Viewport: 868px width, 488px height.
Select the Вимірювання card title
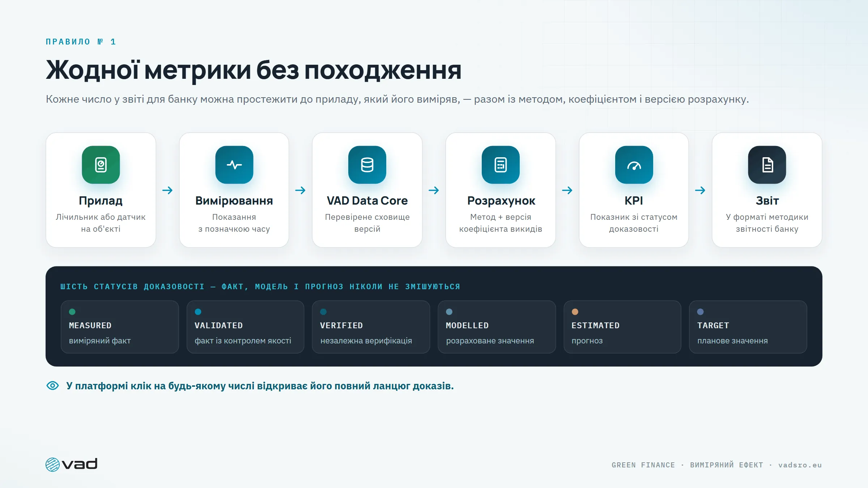[x=234, y=201]
